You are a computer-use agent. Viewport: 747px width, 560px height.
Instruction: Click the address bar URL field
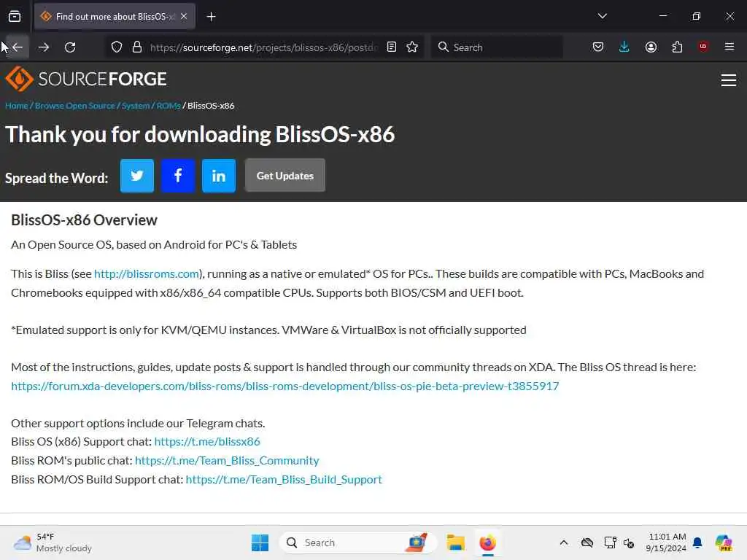click(263, 47)
